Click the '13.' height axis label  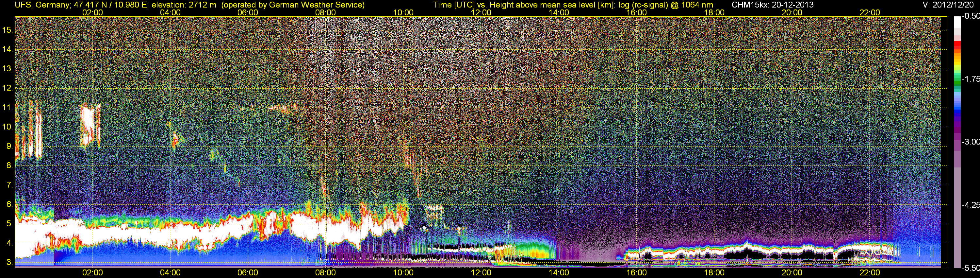8,69
